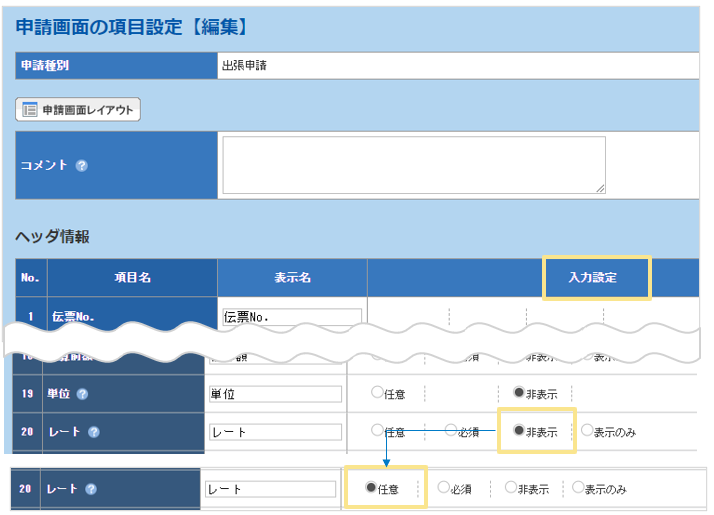Open the 申請画面レイアウト layout button

click(78, 109)
